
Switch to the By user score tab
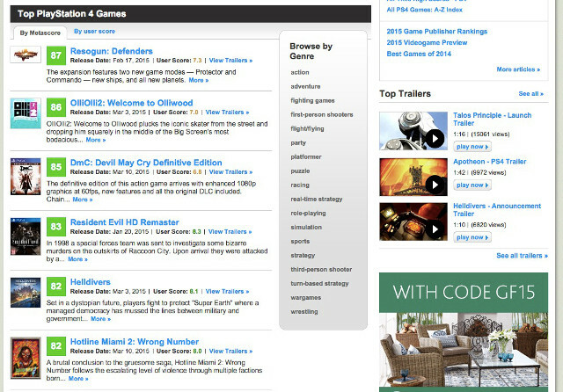(x=94, y=32)
